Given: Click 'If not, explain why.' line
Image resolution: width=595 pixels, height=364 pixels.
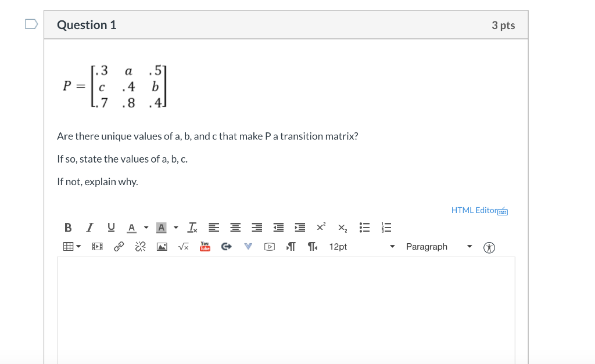Looking at the screenshot, I should pos(98,182).
